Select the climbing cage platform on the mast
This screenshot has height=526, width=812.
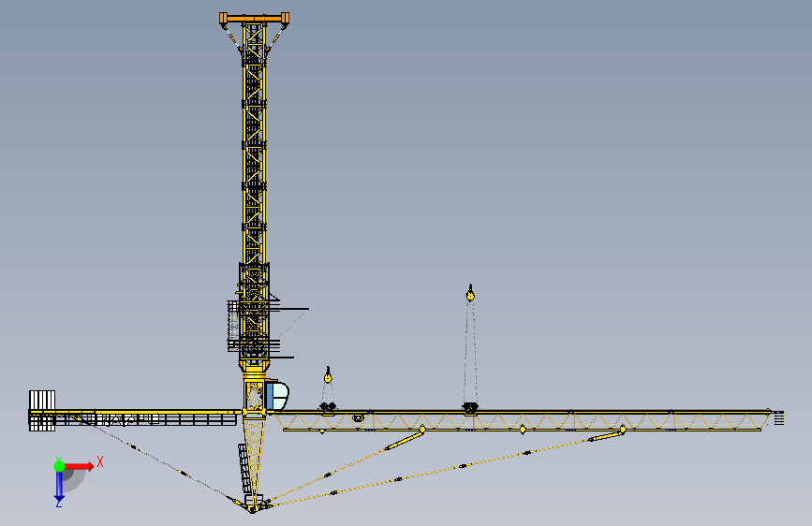coord(254,325)
